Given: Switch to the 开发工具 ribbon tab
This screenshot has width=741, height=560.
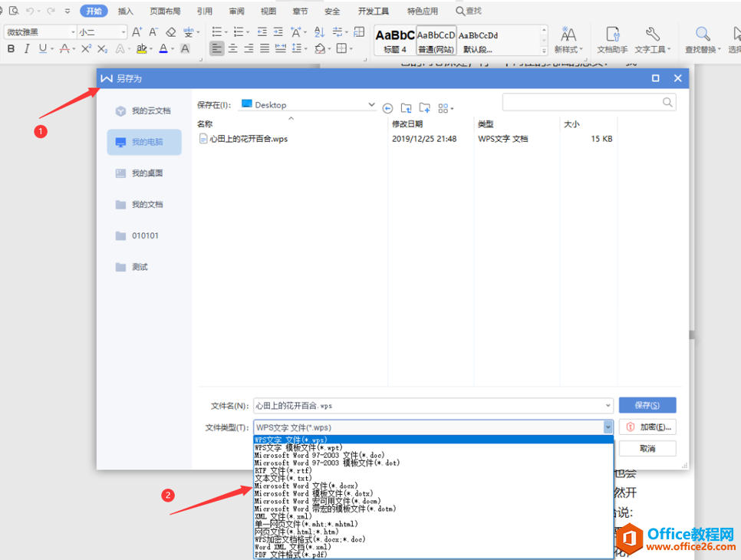Looking at the screenshot, I should [374, 11].
